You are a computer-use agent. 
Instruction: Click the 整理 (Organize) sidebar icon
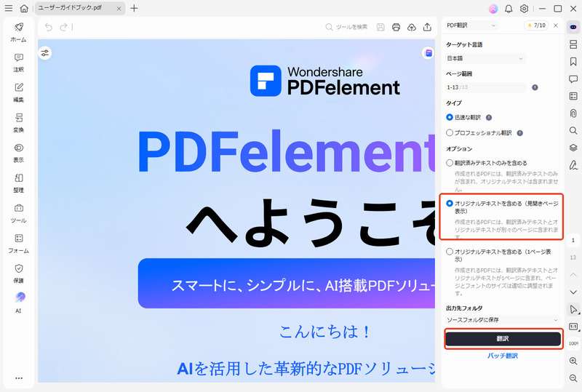[x=18, y=182]
